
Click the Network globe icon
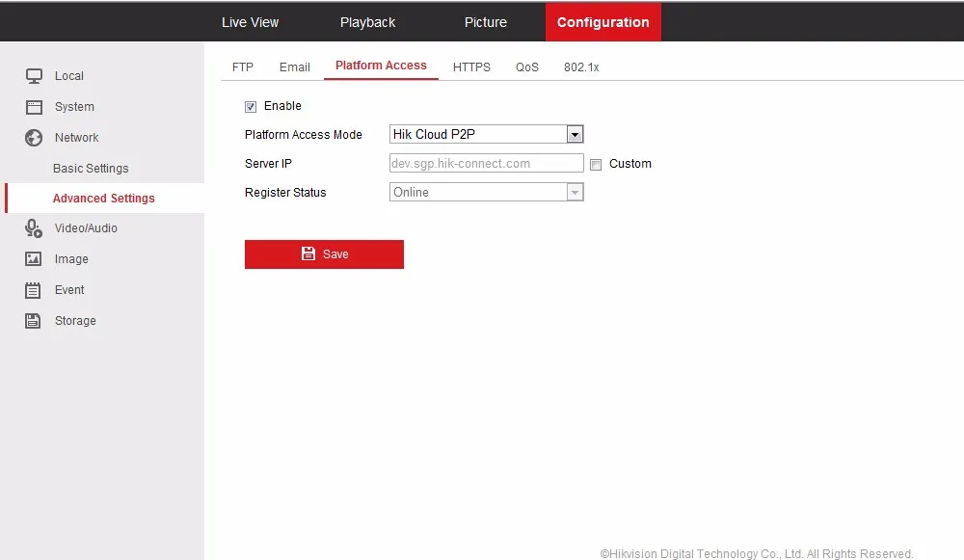(34, 138)
